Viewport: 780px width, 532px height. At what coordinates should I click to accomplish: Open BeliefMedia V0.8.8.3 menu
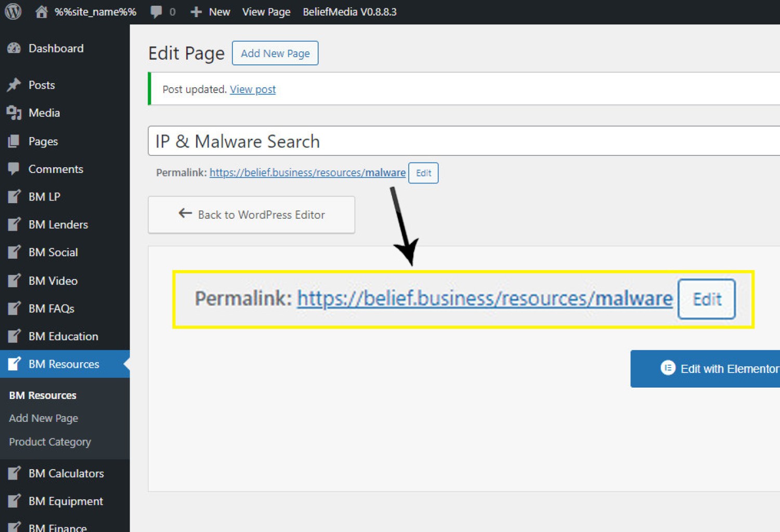(349, 12)
